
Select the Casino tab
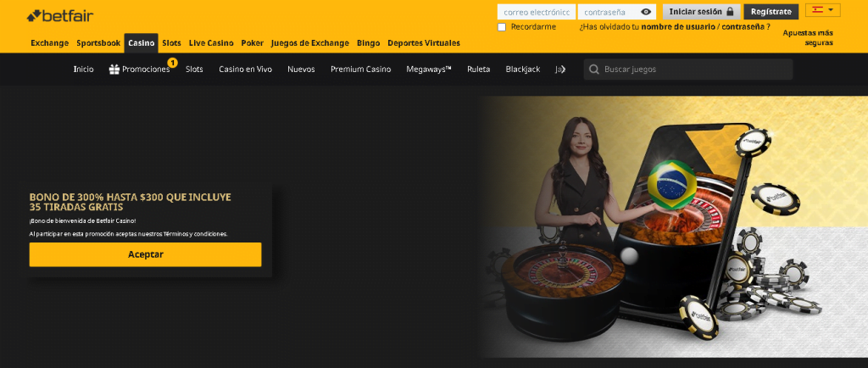[142, 43]
